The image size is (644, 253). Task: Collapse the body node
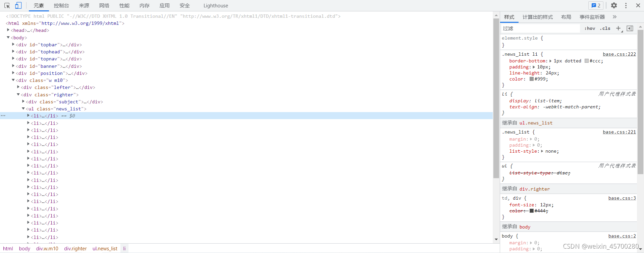coord(8,38)
